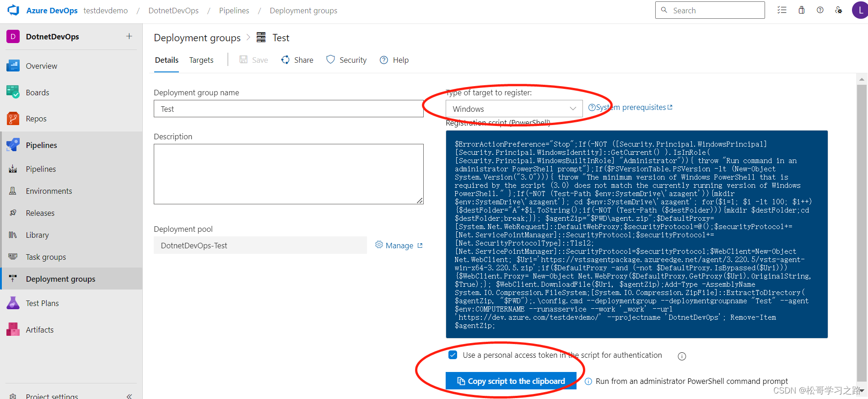Click the disabled Save button
This screenshot has height=399, width=868.
pyautogui.click(x=254, y=60)
